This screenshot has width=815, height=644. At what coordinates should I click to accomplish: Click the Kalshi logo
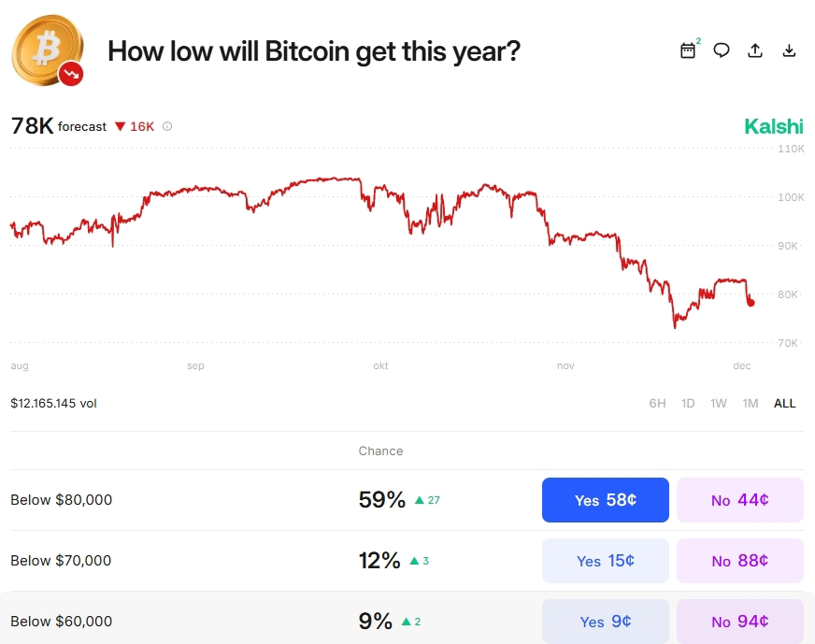point(773,126)
